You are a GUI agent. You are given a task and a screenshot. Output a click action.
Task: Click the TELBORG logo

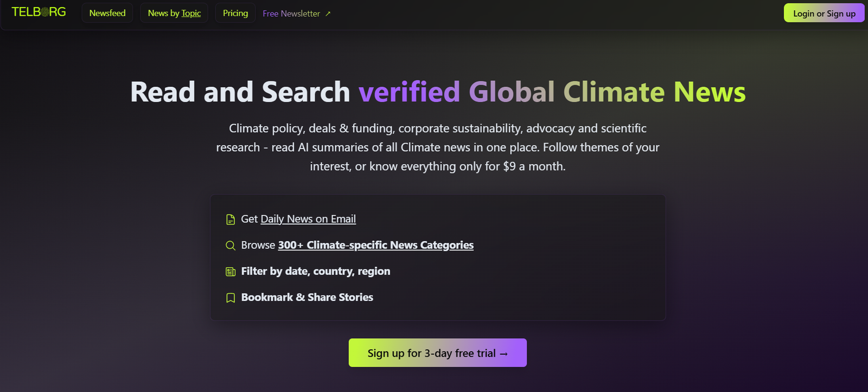click(x=39, y=12)
